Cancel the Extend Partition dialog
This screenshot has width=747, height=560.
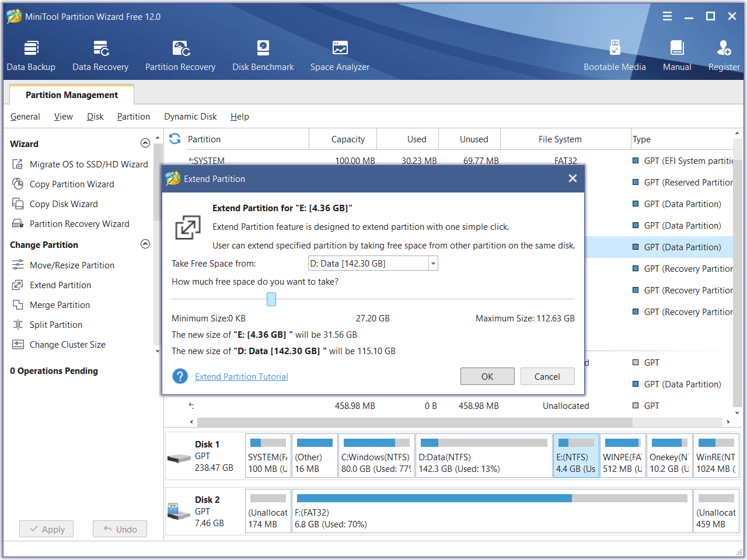(x=547, y=376)
